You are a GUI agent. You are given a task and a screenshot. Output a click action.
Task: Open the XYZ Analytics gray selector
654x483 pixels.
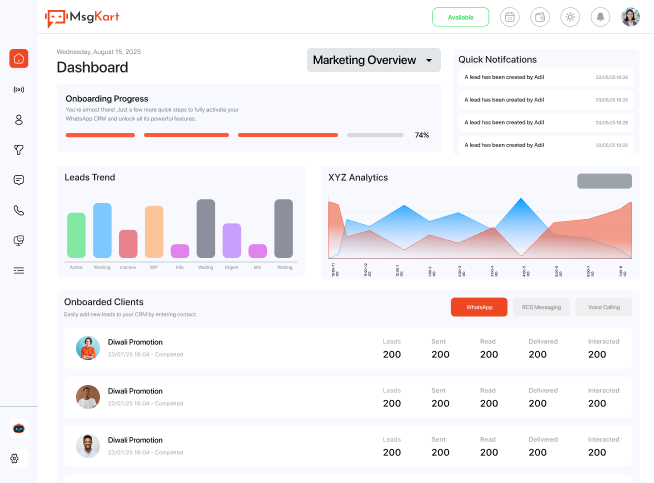tap(604, 181)
